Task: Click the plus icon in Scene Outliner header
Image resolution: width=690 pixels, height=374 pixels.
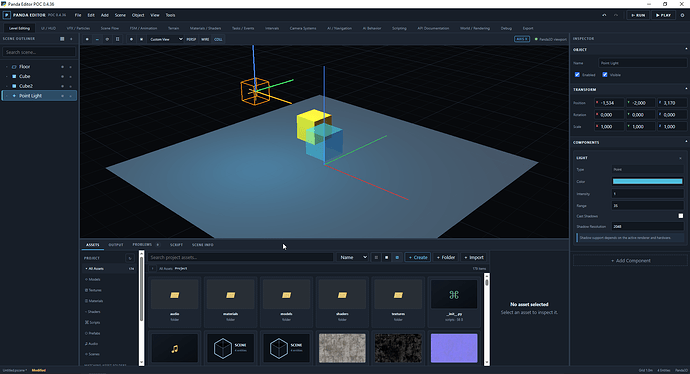Action: tap(71, 39)
